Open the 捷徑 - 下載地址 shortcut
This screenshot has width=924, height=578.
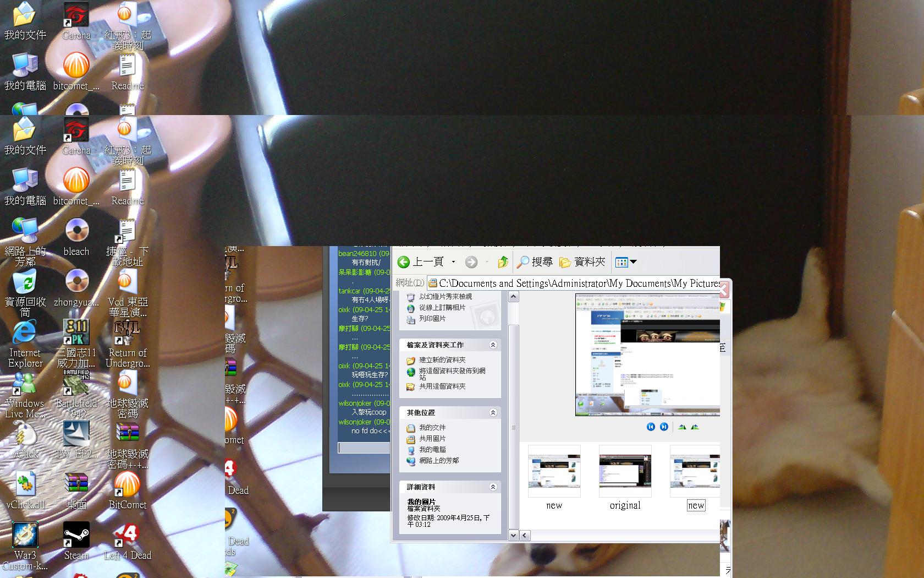coord(128,242)
